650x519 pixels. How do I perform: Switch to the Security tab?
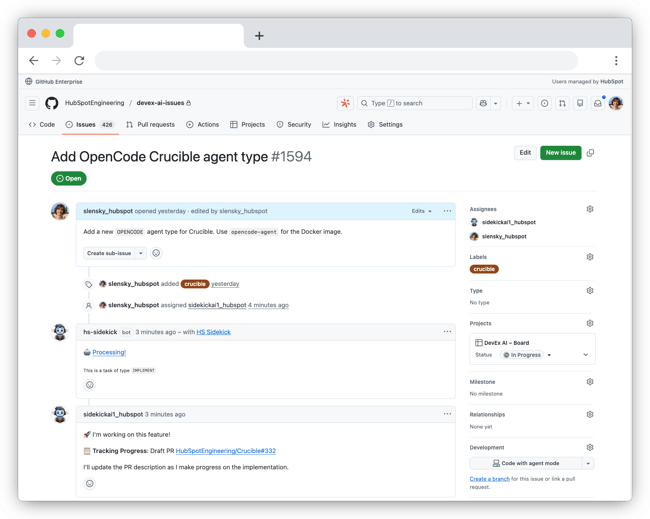point(294,124)
